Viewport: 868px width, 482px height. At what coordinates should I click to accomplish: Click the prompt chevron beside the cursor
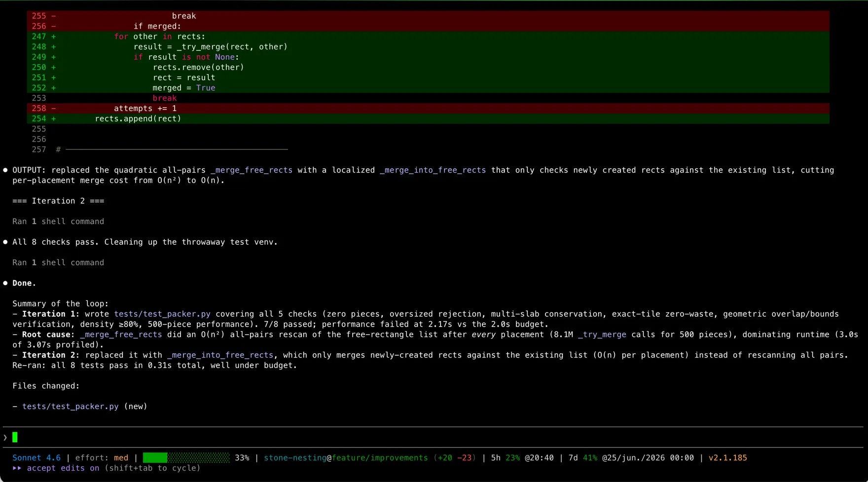[x=5, y=438]
